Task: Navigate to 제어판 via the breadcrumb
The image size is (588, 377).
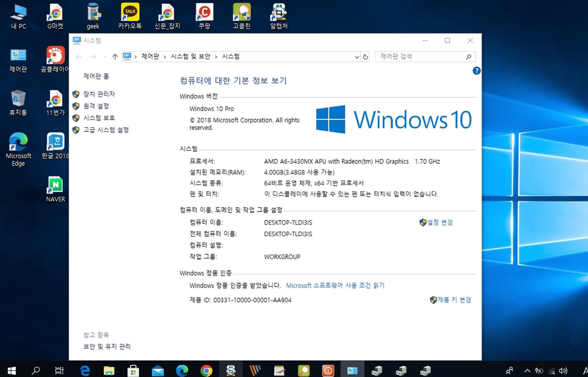Action: click(150, 56)
